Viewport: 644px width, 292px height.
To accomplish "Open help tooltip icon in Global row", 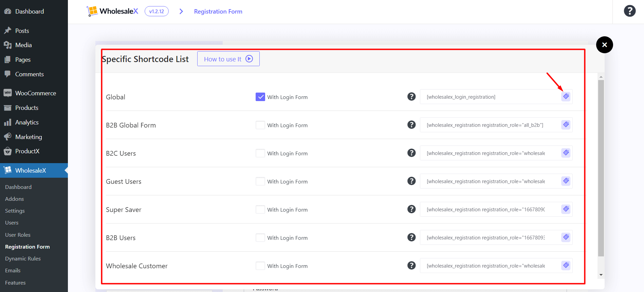I will pos(411,97).
